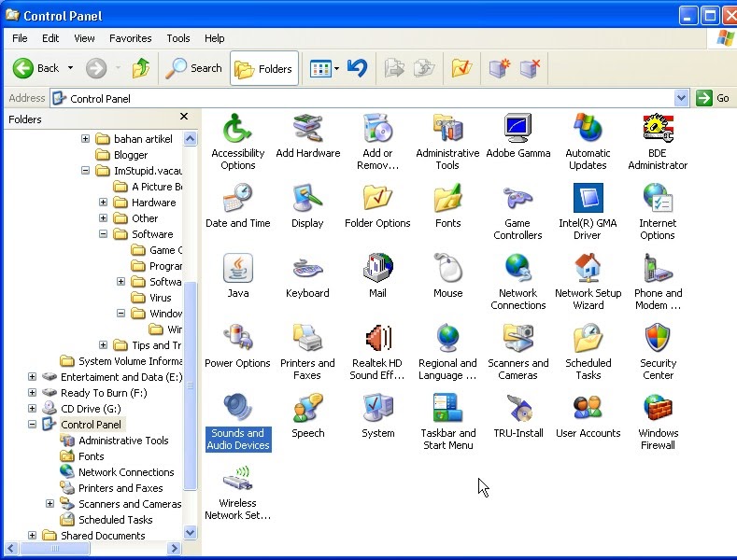
Task: Click the Go button
Action: pyautogui.click(x=713, y=98)
